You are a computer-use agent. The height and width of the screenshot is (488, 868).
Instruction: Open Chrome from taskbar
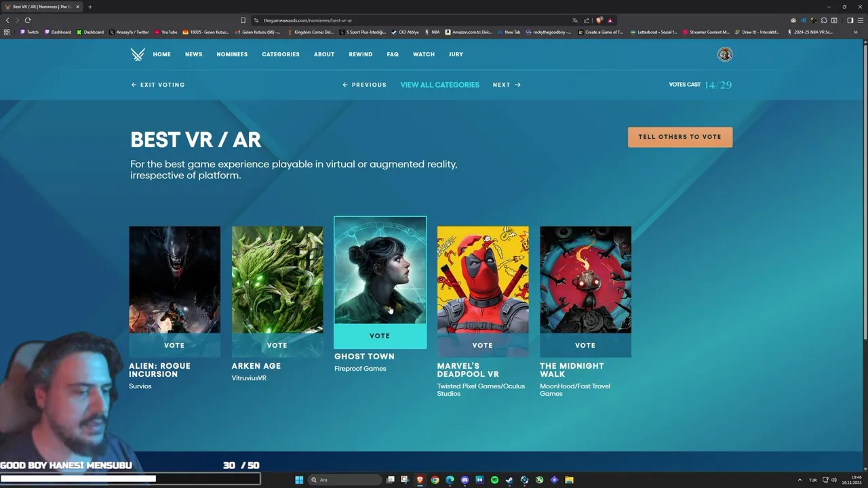pos(435,480)
